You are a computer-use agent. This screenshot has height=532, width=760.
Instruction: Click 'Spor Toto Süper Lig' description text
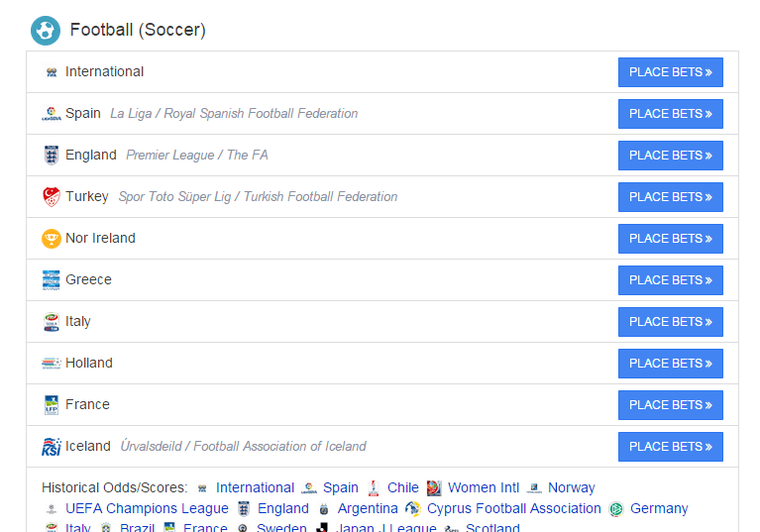coord(175,197)
